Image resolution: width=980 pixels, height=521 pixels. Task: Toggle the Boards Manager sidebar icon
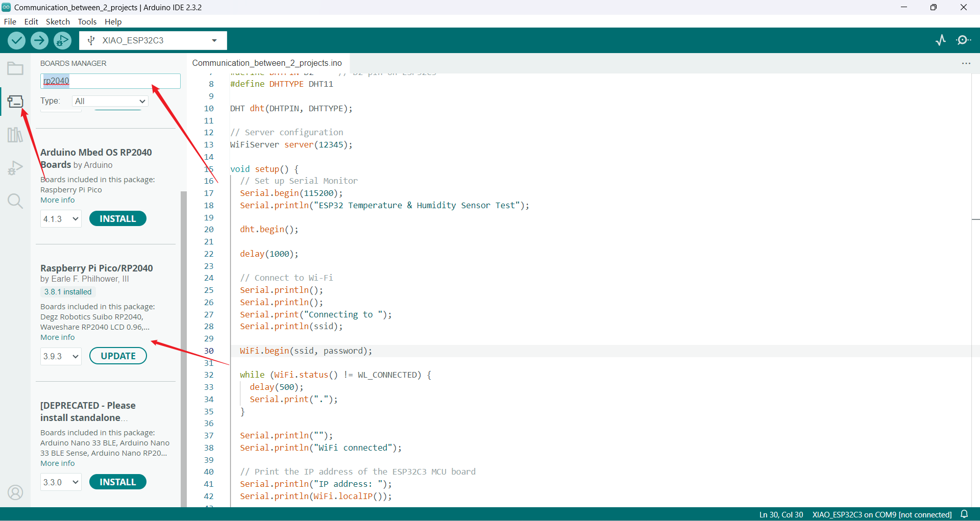pos(15,102)
